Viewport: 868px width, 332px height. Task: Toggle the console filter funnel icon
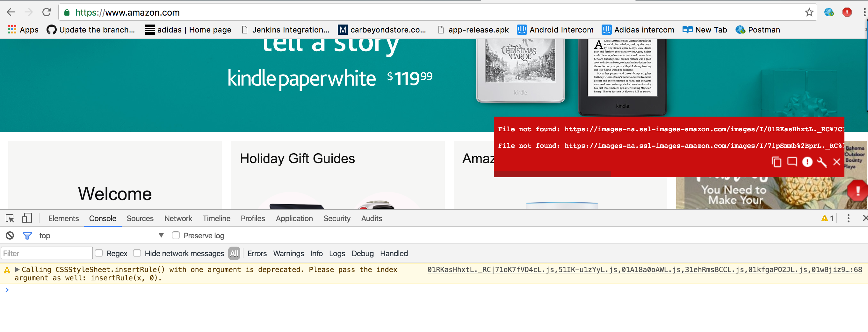pyautogui.click(x=27, y=235)
